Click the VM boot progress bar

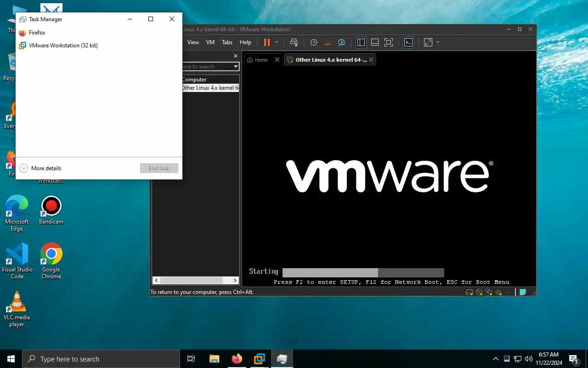(363, 272)
